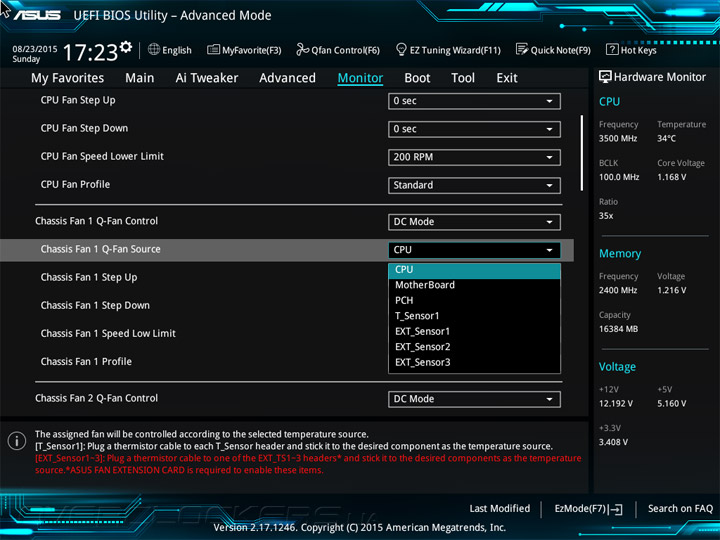This screenshot has height=540, width=720.
Task: Open the Exit tab
Action: 507,78
